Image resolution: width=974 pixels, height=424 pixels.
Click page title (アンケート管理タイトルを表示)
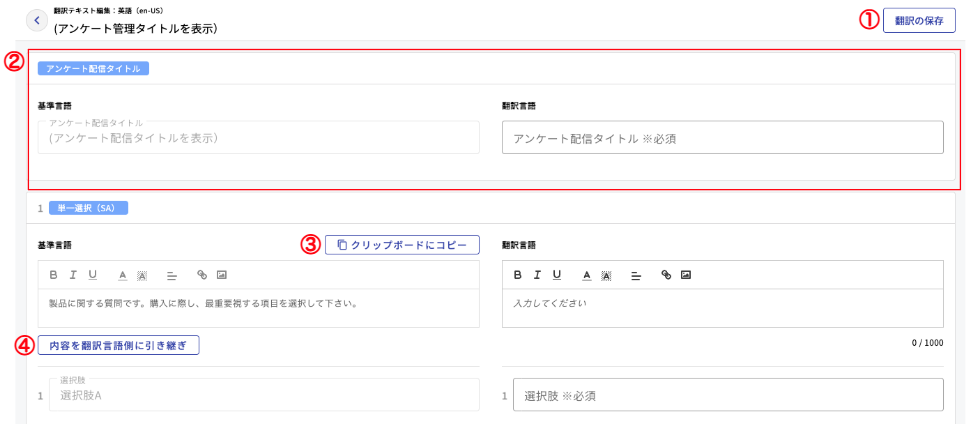coord(136,29)
